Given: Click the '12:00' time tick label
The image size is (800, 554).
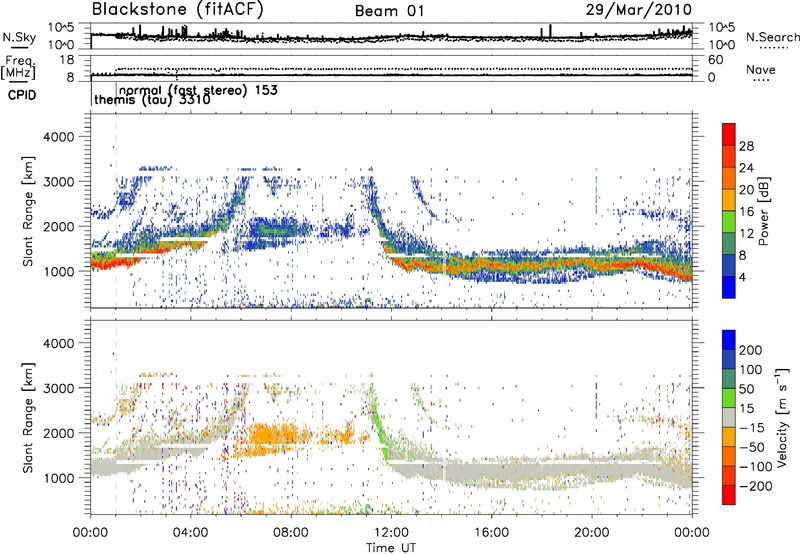Looking at the screenshot, I should coord(391,533).
